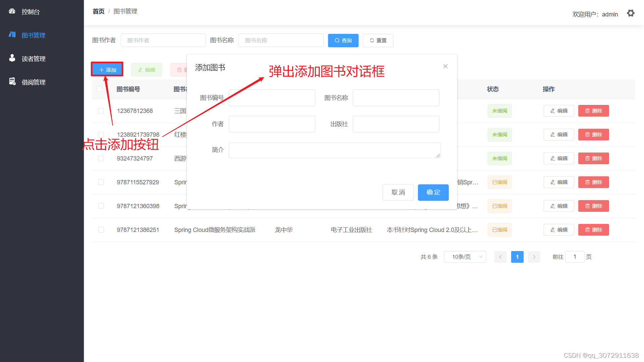Click the dashboard icon beside 控制台
The image size is (644, 362).
12,11
